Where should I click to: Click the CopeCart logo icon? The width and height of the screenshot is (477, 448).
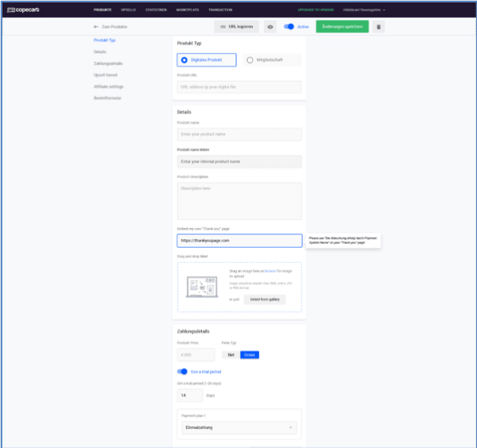click(x=10, y=10)
